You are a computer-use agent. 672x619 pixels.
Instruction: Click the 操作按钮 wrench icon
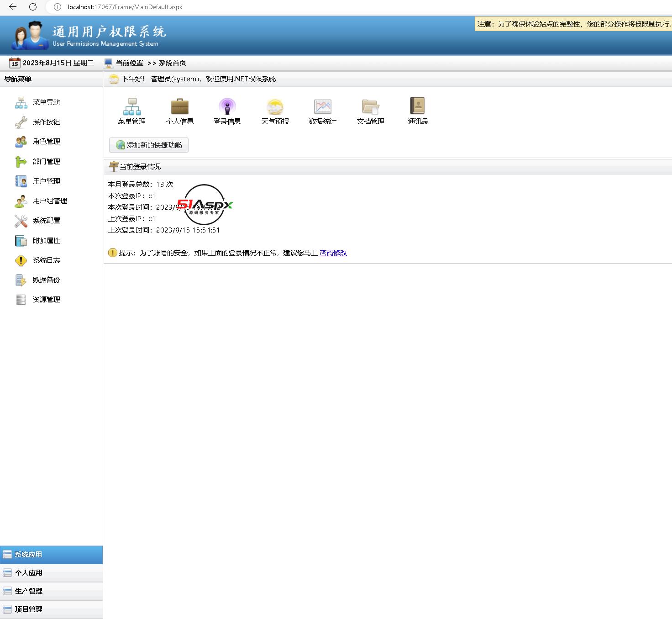[21, 122]
